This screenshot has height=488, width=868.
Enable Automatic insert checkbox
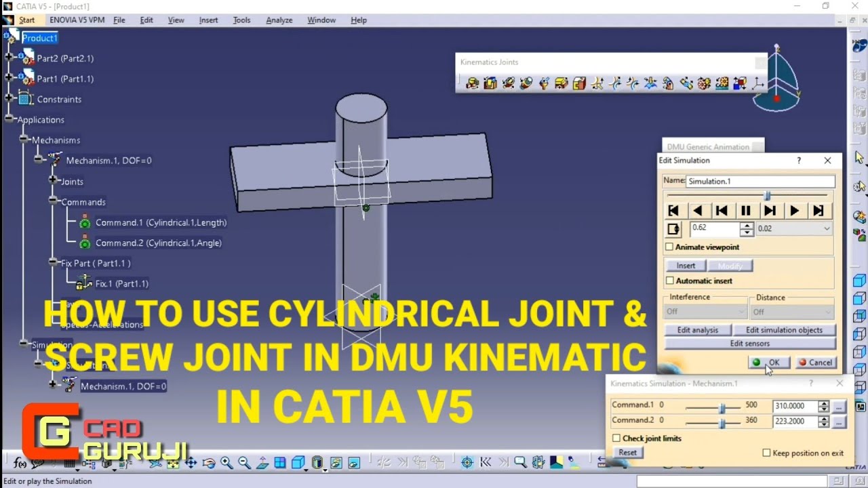(x=670, y=281)
